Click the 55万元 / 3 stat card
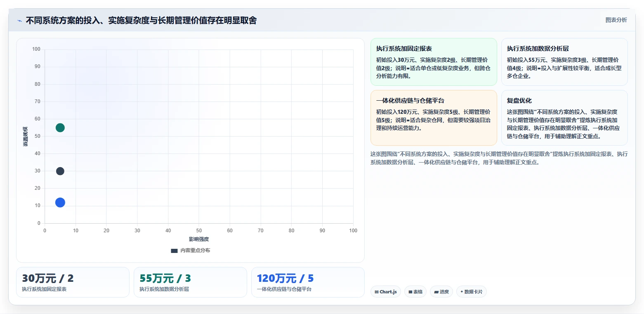 pyautogui.click(x=190, y=282)
